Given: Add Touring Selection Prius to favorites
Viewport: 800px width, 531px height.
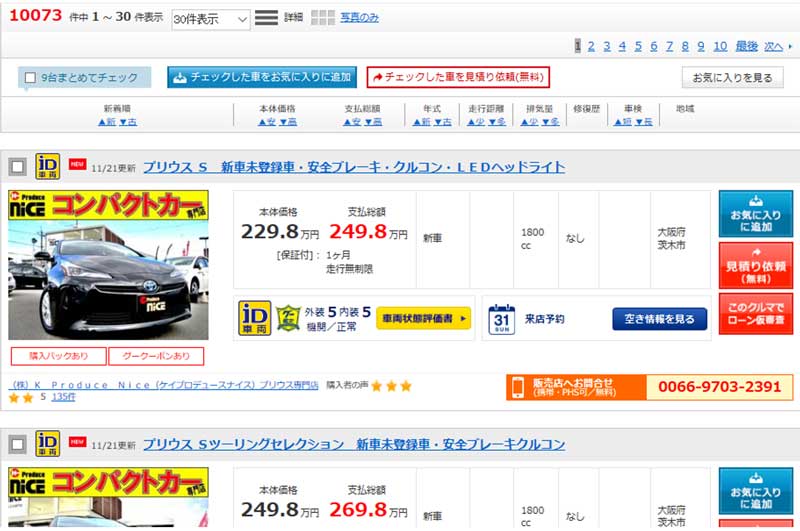Looking at the screenshot, I should click(756, 491).
